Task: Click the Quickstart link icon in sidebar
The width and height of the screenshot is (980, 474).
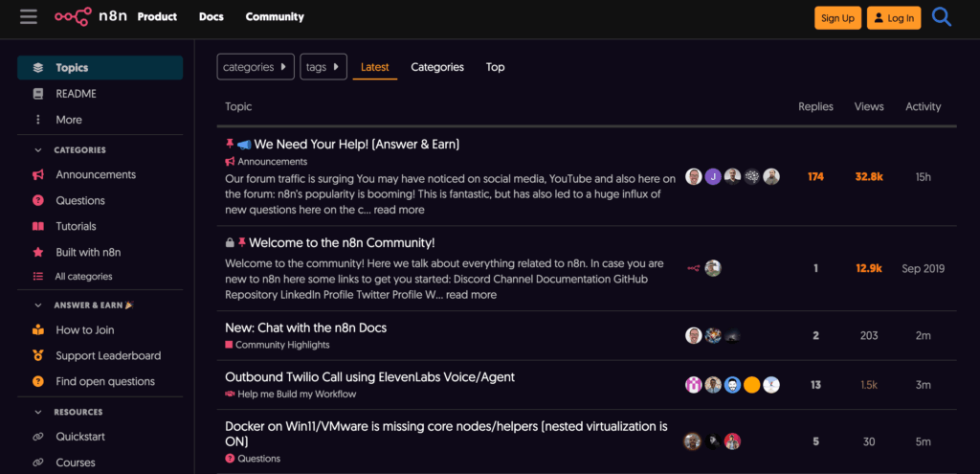Action: pos(38,437)
